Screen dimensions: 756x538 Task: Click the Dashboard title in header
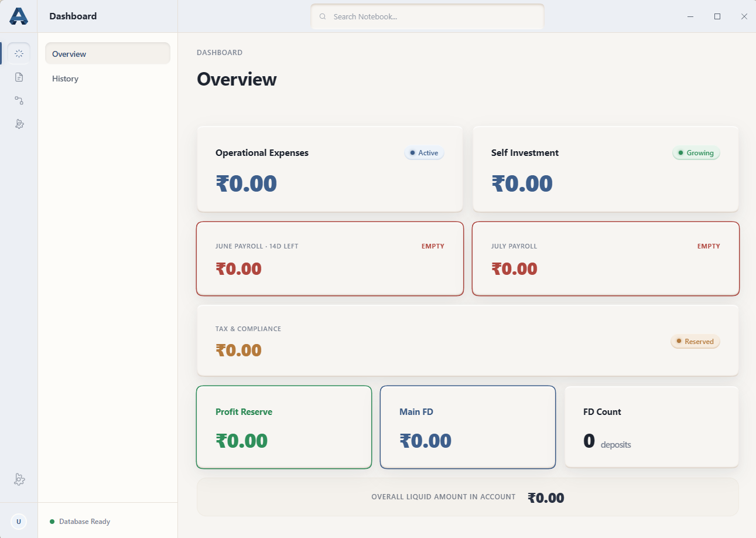point(73,16)
